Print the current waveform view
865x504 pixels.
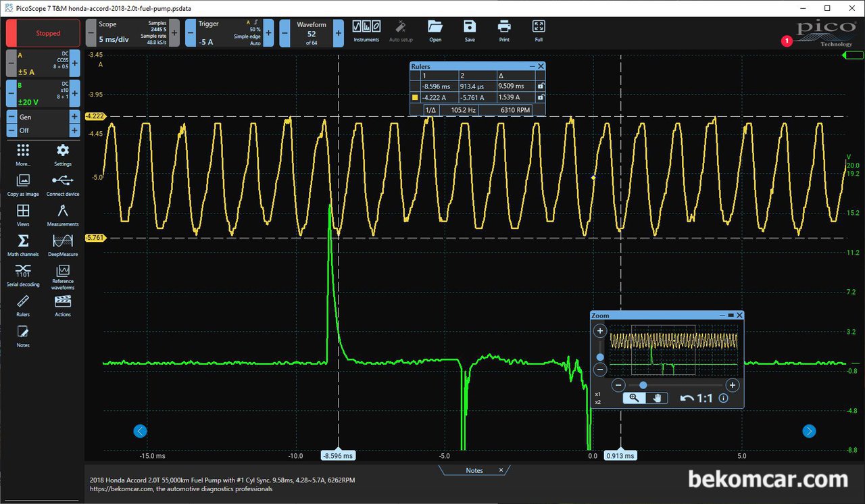tap(504, 31)
